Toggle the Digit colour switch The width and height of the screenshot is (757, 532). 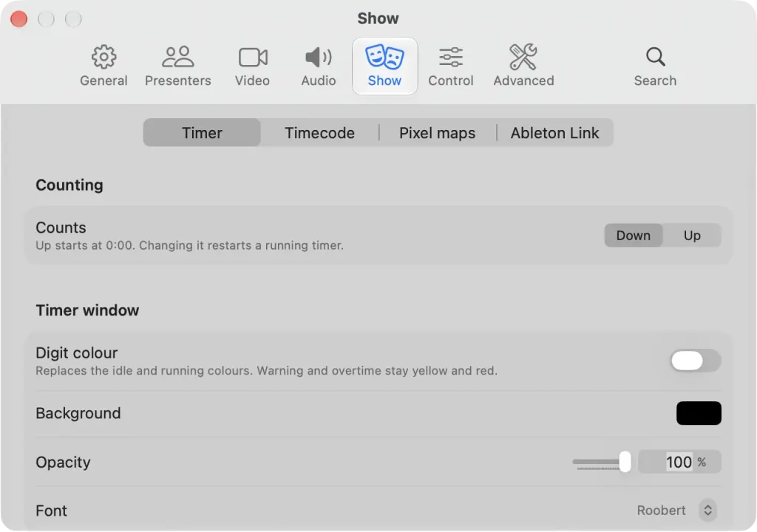[696, 361]
